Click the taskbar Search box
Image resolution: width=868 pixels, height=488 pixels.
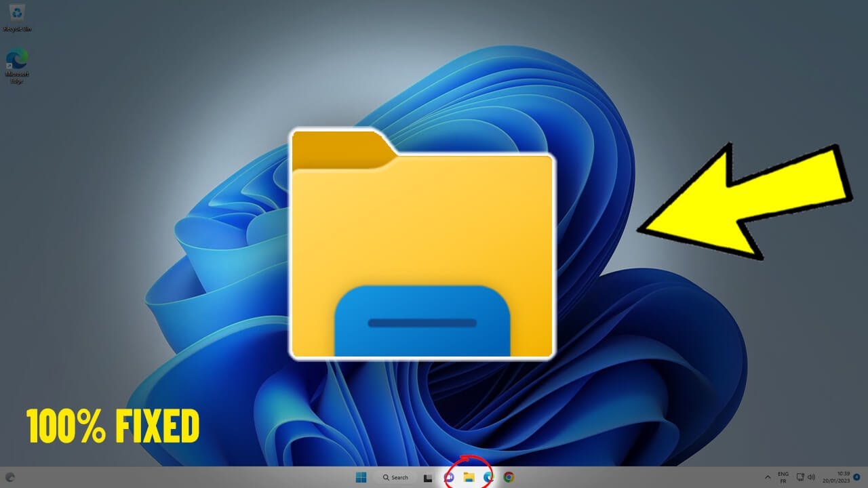[395, 477]
